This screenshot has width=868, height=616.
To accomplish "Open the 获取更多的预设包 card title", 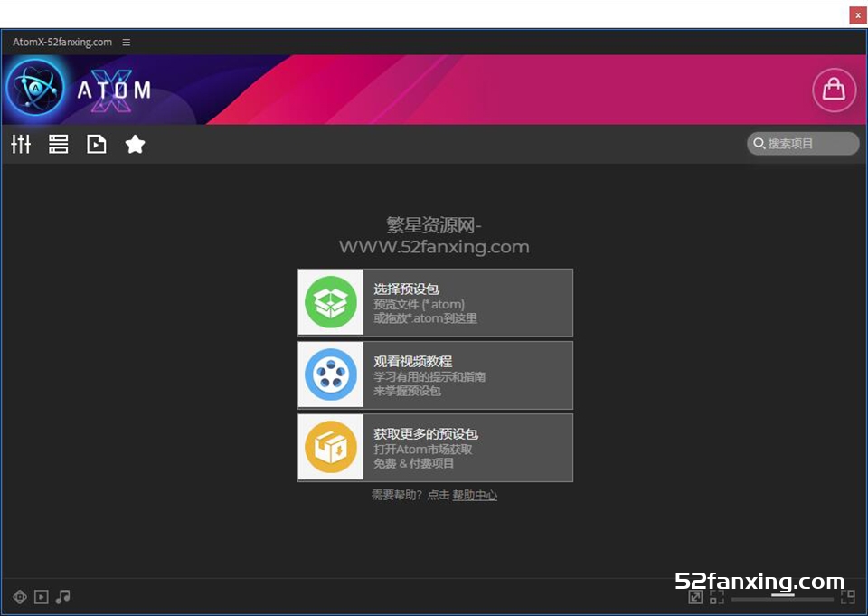I will pos(426,434).
